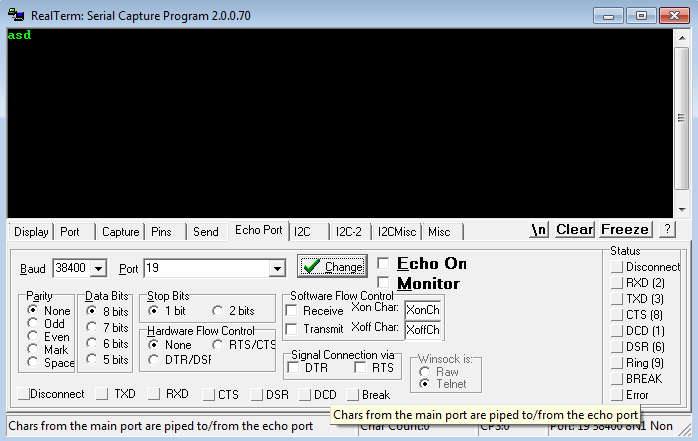Switch to the I2CMisc tab
Viewport: 698px width, 441px height.
click(397, 232)
